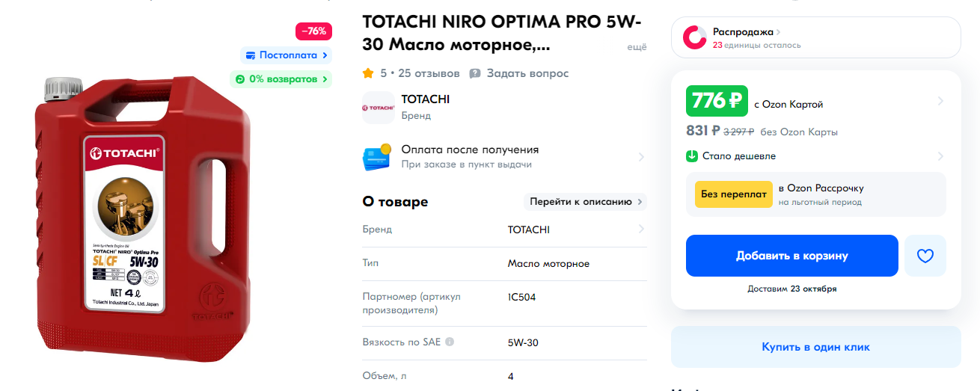Click the info icon beside Вязкость по SAE
980x391 pixels.
tap(450, 342)
